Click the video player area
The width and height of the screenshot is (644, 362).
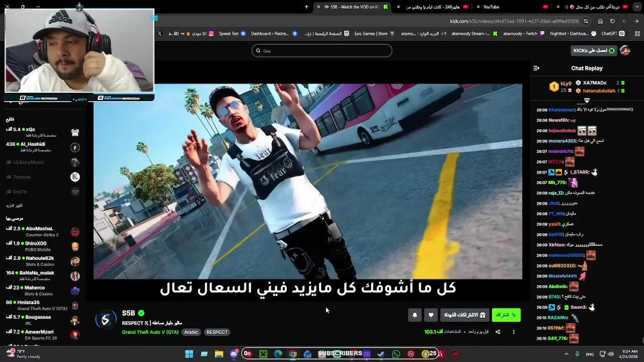[308, 181]
